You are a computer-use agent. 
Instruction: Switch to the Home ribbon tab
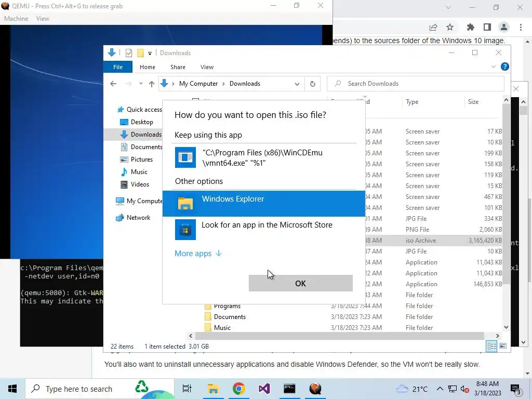pyautogui.click(x=147, y=67)
